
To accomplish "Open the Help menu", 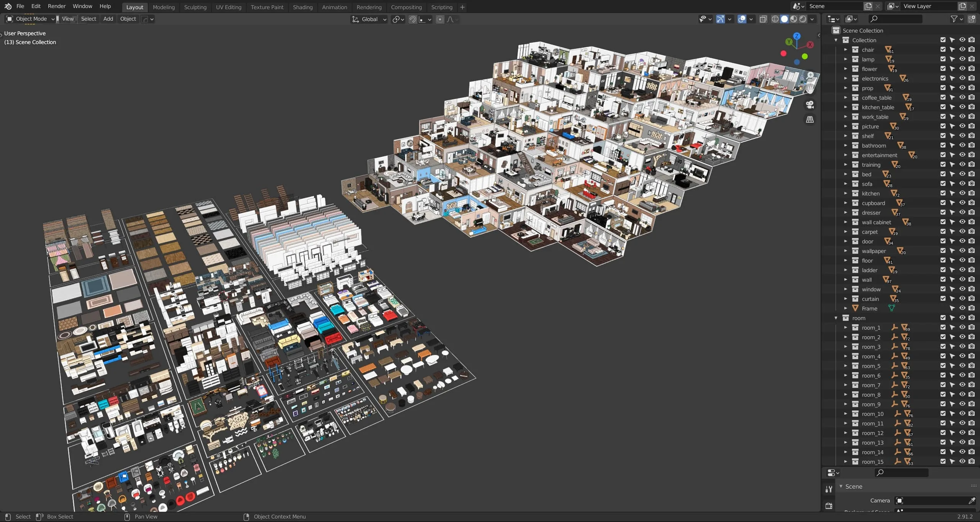I will point(105,6).
